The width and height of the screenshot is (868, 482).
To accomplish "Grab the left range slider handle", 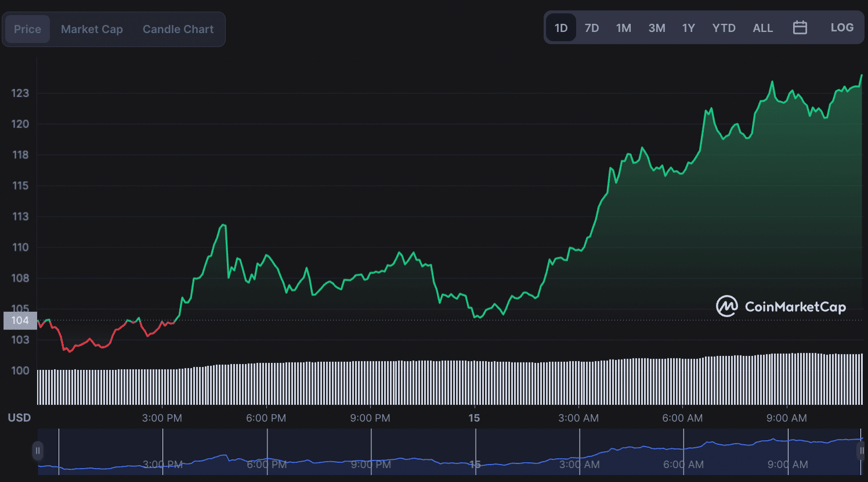I will pyautogui.click(x=38, y=451).
